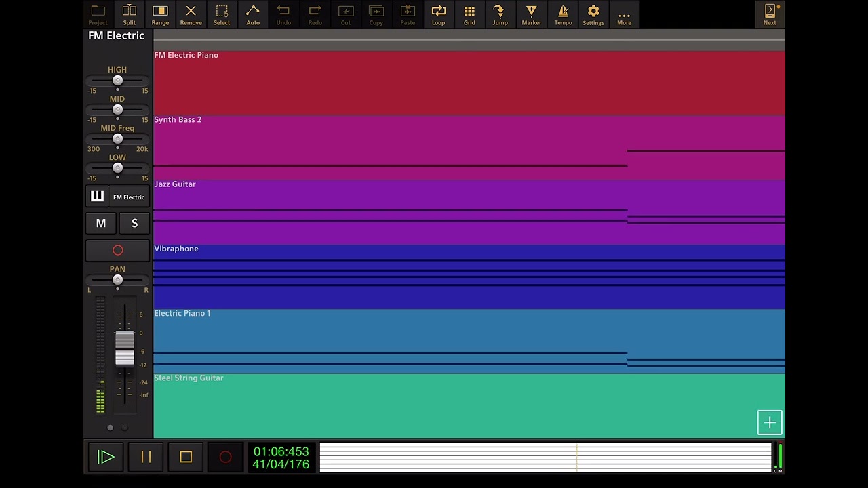Click the timeline ruler above tracks
Screen dimensions: 868x488
click(469, 40)
